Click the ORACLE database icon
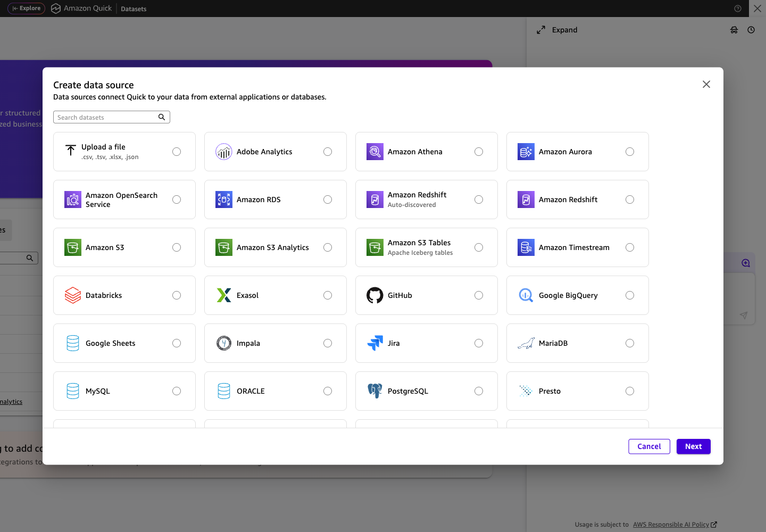The height and width of the screenshot is (532, 766). (x=224, y=391)
